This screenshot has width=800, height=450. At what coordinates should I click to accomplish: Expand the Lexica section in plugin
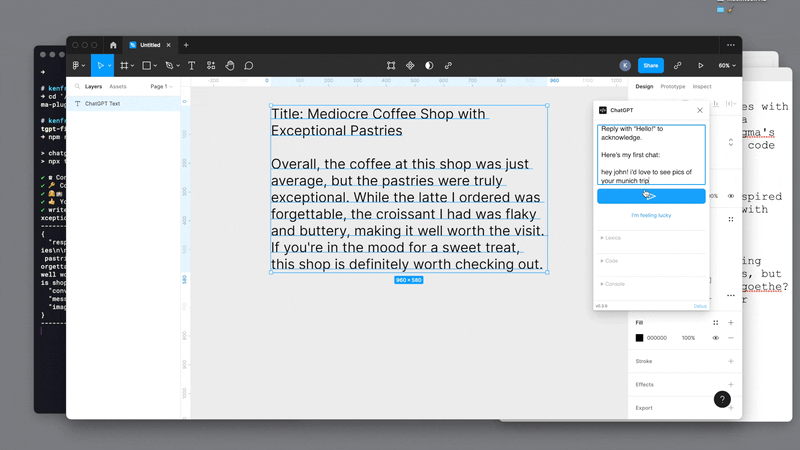point(610,238)
